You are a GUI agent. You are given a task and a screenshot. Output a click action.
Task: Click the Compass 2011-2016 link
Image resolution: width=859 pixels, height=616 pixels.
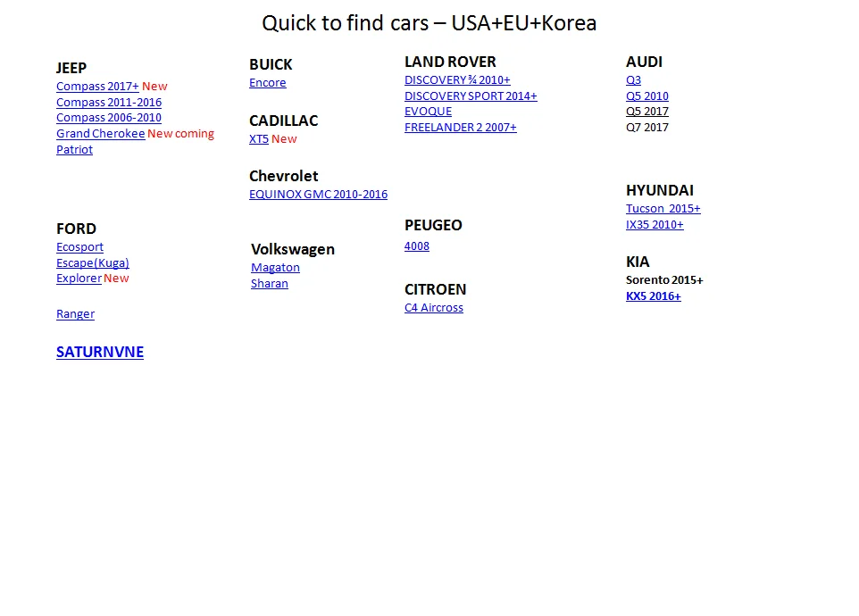(109, 103)
